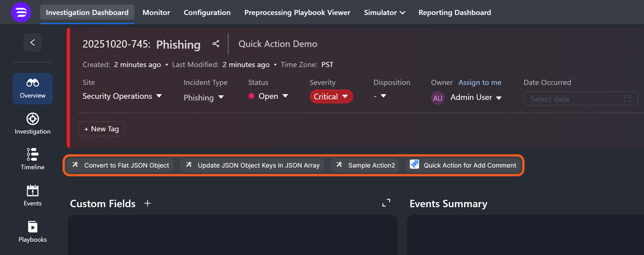Open the Playbooks sidebar icon
Image resolution: width=644 pixels, height=255 pixels.
tap(33, 232)
